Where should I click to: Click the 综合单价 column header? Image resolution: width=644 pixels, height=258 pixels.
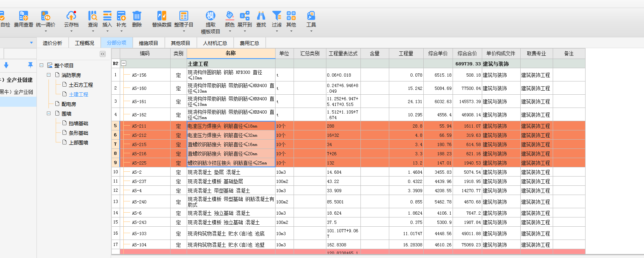coord(438,53)
